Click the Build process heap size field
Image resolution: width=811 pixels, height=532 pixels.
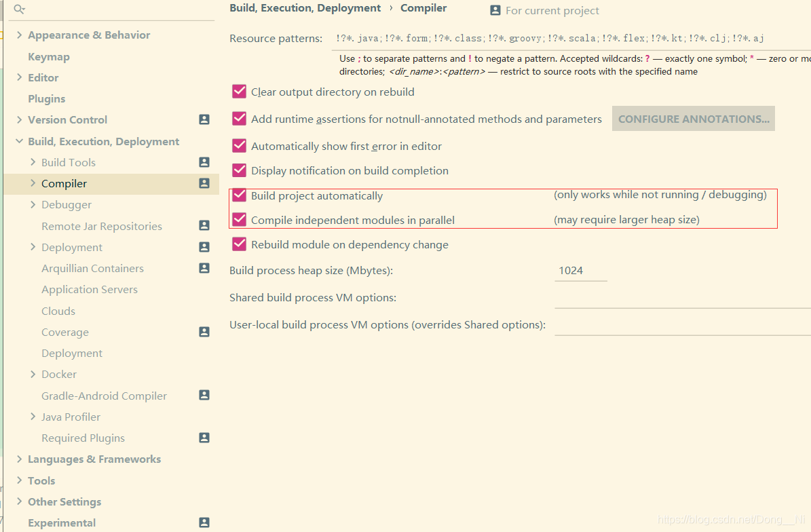coord(580,271)
